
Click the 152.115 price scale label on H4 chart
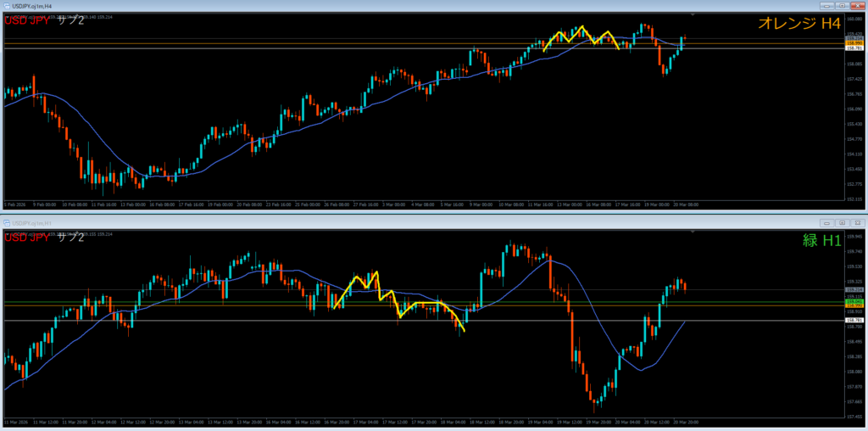coord(854,199)
